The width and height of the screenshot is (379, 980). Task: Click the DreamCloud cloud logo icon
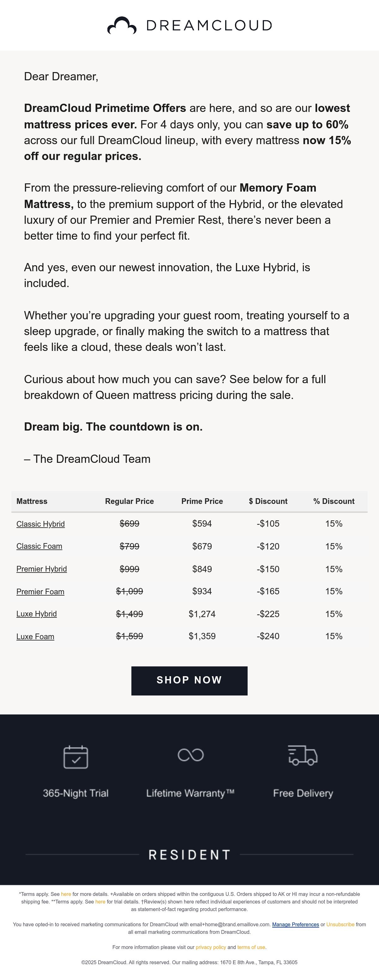click(x=122, y=26)
